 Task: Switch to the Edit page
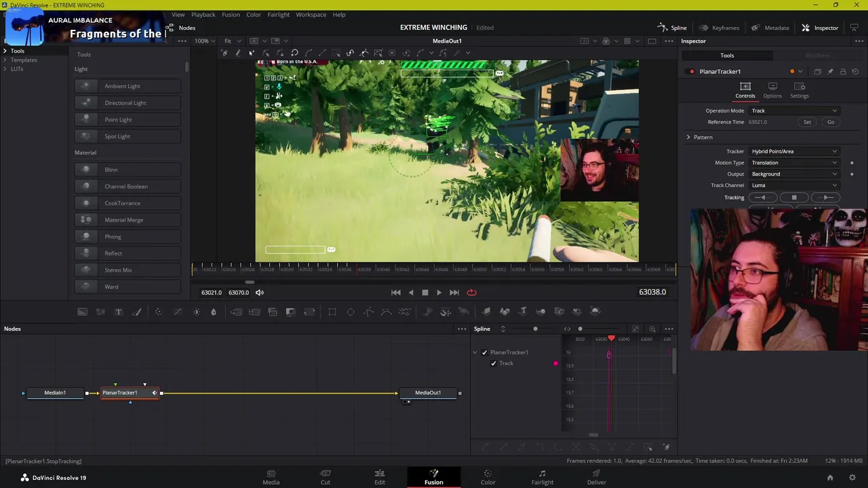coord(380,477)
